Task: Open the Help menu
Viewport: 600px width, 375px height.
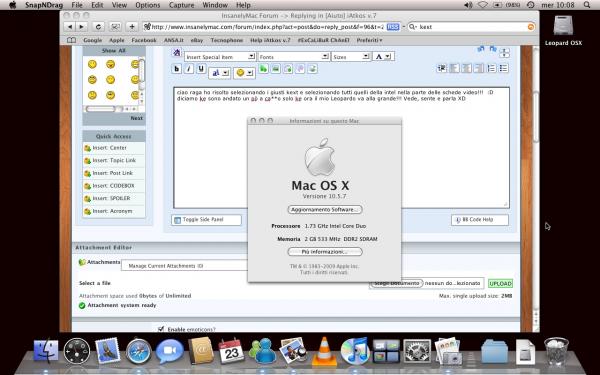Action: coord(243,5)
